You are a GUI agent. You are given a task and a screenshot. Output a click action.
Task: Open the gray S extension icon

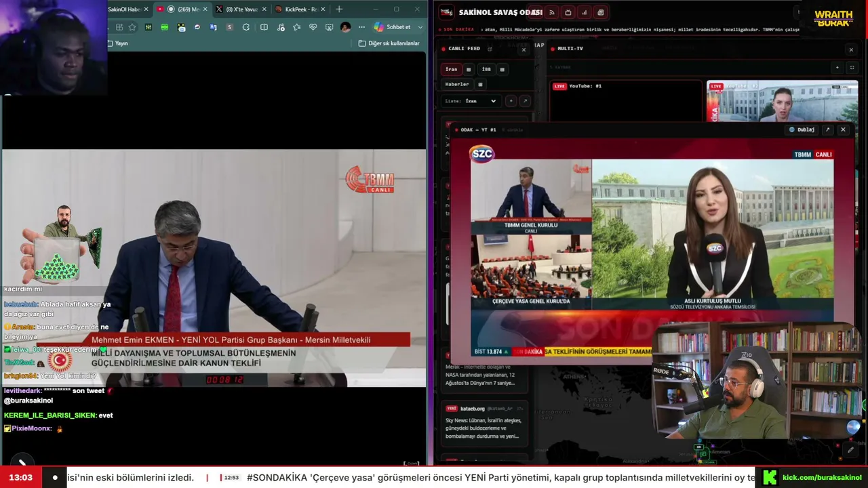(230, 27)
